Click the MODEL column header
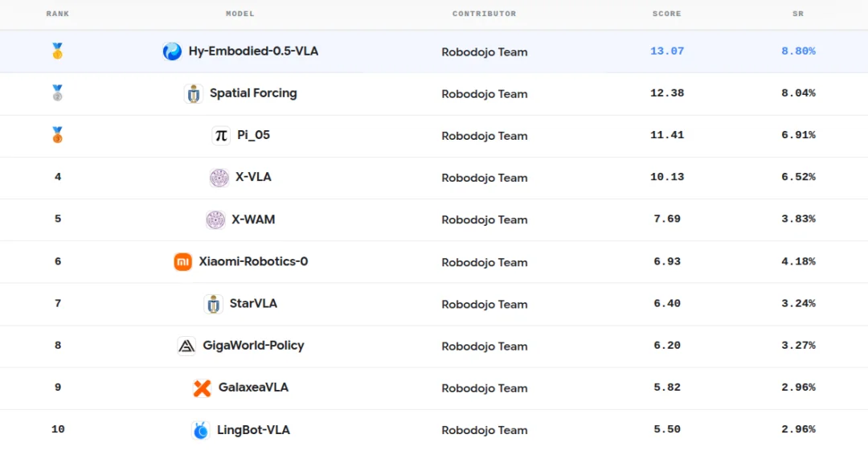The width and height of the screenshot is (868, 451). (240, 14)
